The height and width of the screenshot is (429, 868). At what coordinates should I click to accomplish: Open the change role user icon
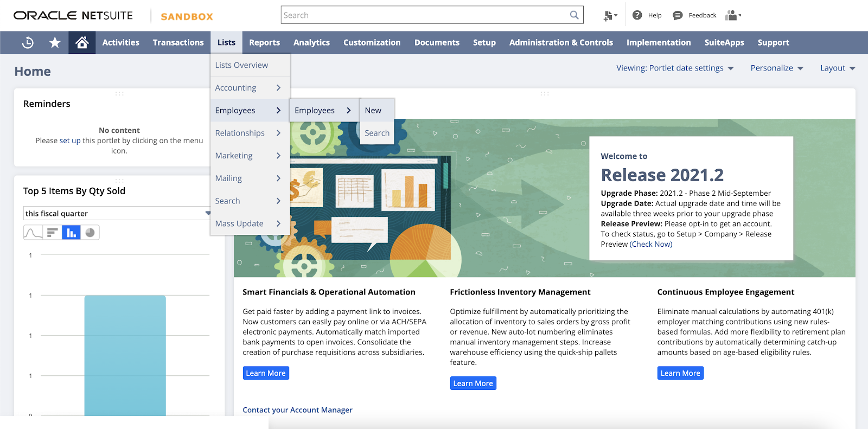click(733, 15)
